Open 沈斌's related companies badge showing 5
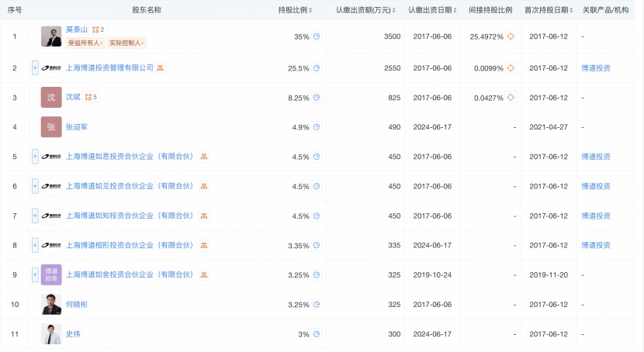 coord(91,97)
